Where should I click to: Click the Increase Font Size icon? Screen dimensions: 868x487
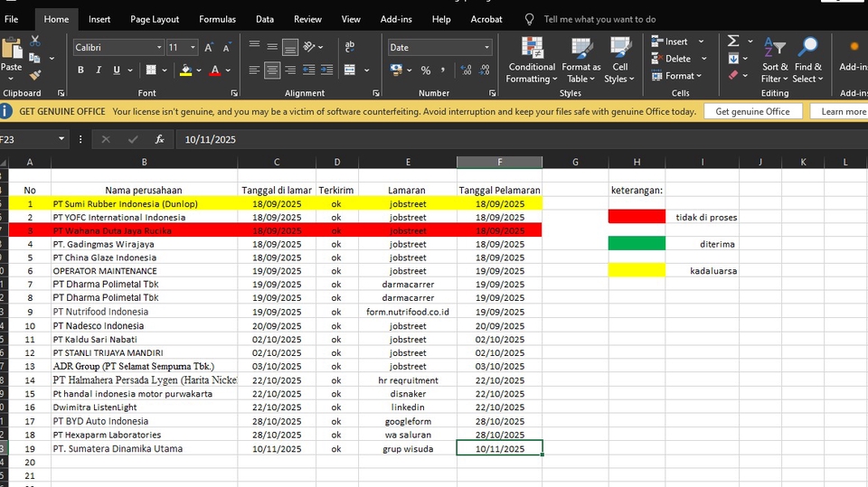pyautogui.click(x=209, y=47)
